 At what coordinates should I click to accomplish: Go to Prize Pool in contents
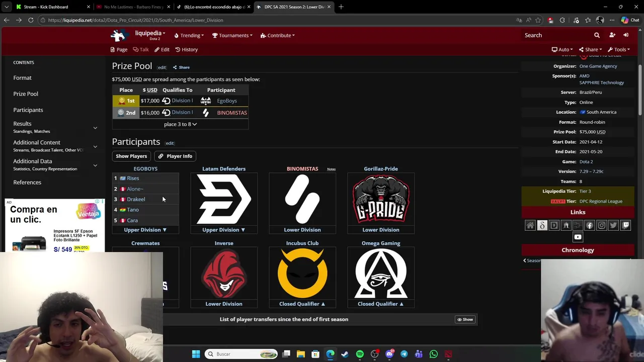[26, 94]
